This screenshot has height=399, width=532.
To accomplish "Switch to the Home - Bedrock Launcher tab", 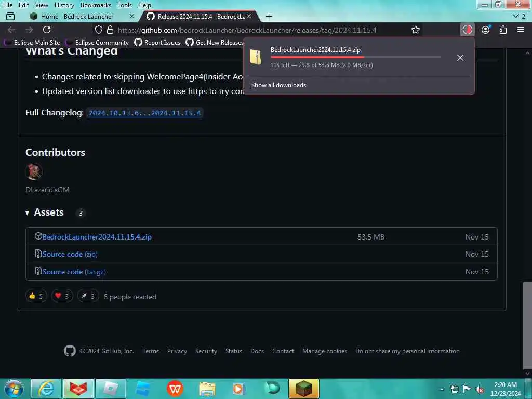I will point(77,16).
